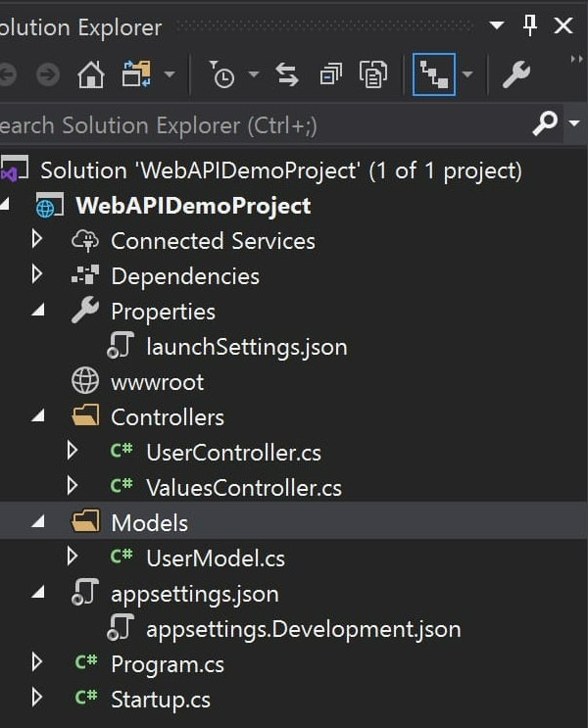Toggle Show All Files in toolbar
Viewport: 588px width, 728px height.
(373, 74)
